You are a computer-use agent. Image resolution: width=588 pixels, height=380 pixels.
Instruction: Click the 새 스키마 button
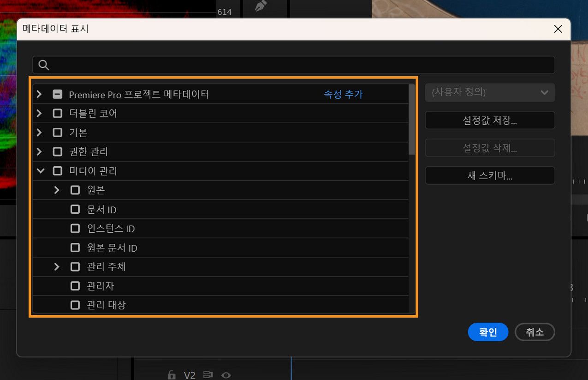tap(490, 175)
